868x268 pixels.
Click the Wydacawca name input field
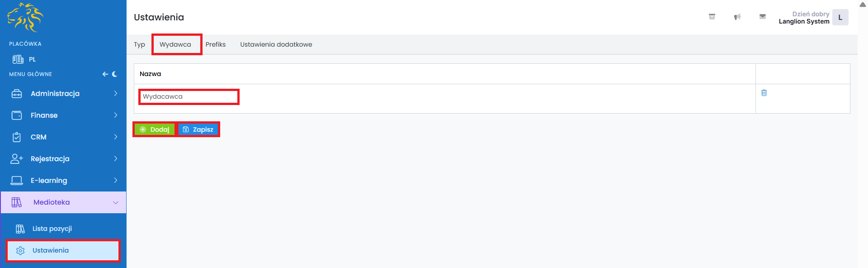coord(189,97)
